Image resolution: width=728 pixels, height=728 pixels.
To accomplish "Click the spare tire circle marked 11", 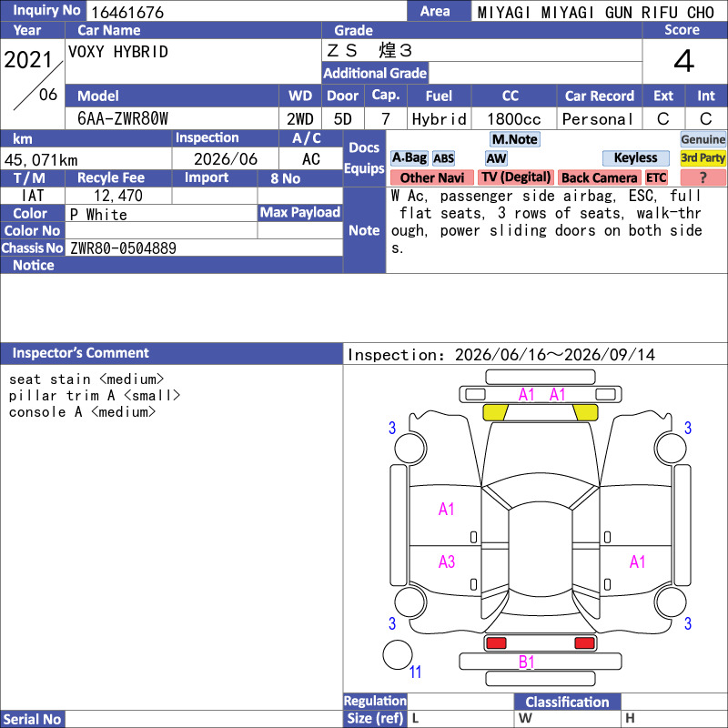I will [x=398, y=654].
